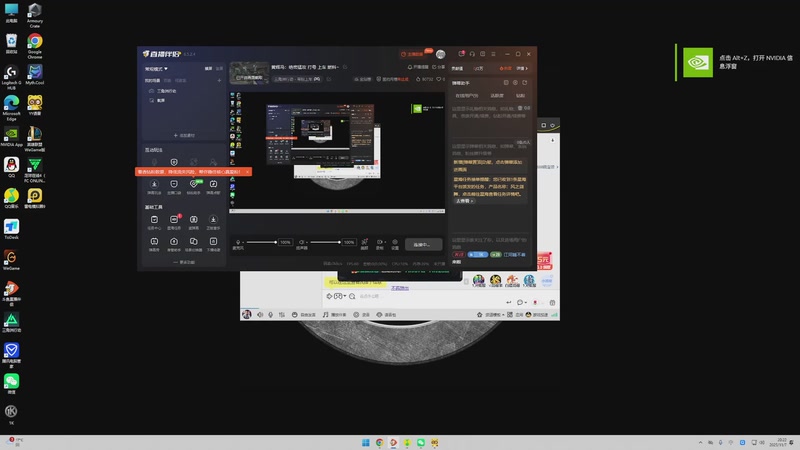Click the large gray connecting button
Image resolution: width=800 pixels, height=450 pixels.
tap(423, 244)
